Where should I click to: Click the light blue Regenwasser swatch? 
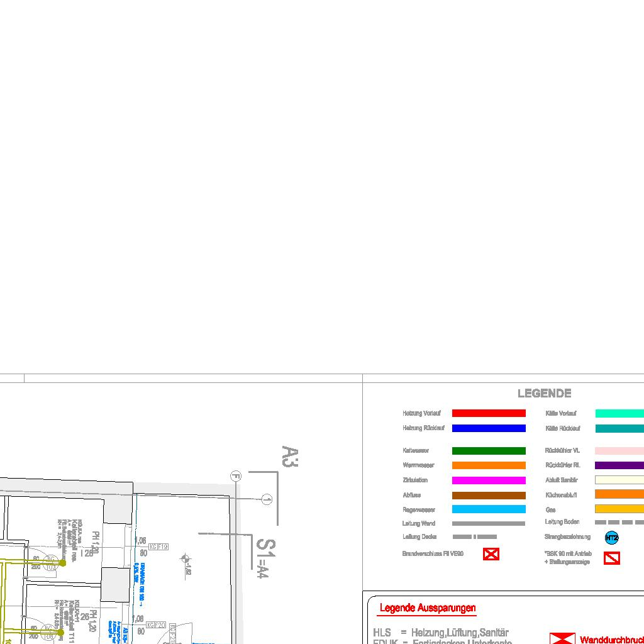pyautogui.click(x=489, y=509)
